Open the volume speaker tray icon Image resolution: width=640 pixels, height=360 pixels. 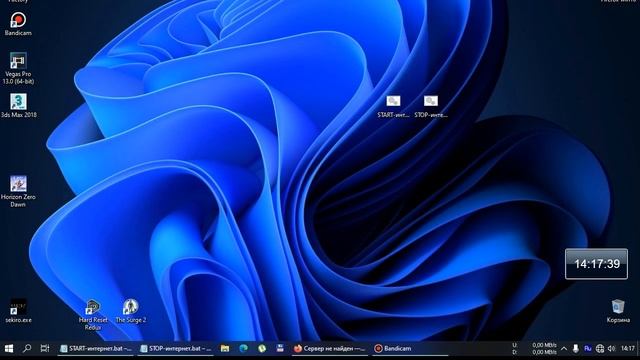click(x=611, y=349)
